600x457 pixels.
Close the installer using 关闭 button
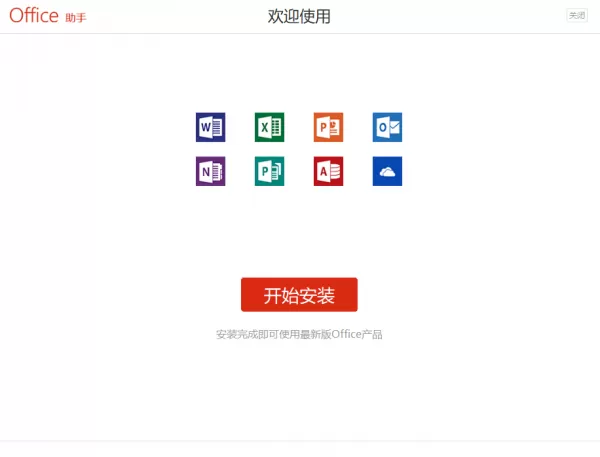click(577, 15)
